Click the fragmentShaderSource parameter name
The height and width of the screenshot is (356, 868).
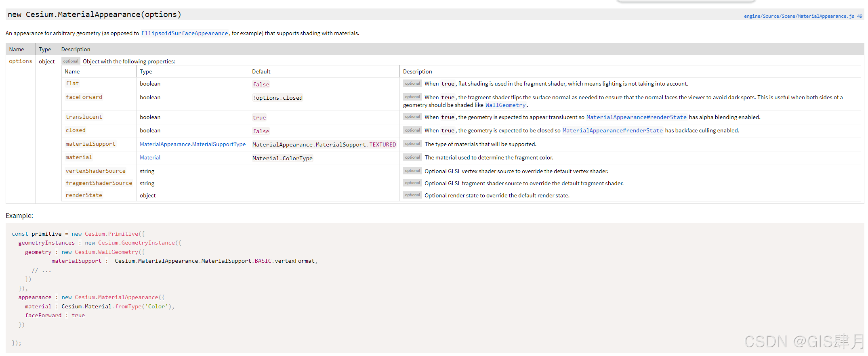click(99, 183)
